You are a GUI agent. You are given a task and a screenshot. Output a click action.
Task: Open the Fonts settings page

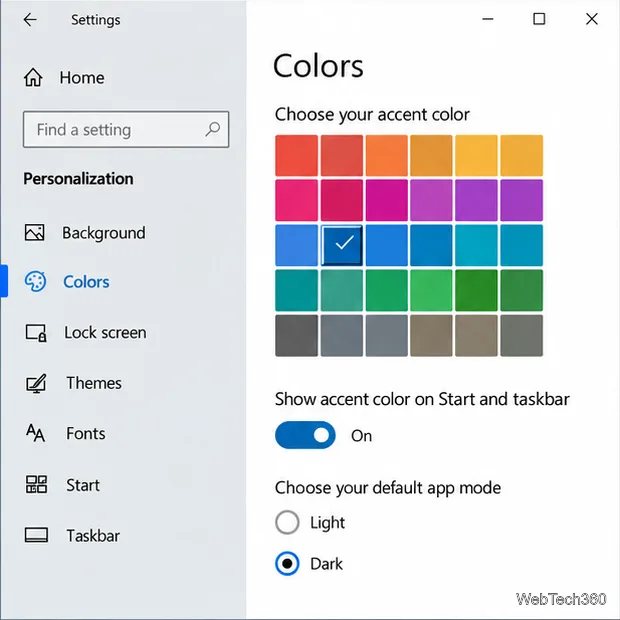click(x=86, y=433)
